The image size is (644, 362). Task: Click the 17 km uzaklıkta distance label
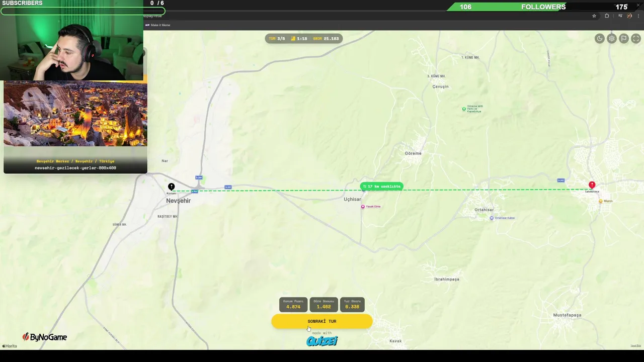pos(381,187)
